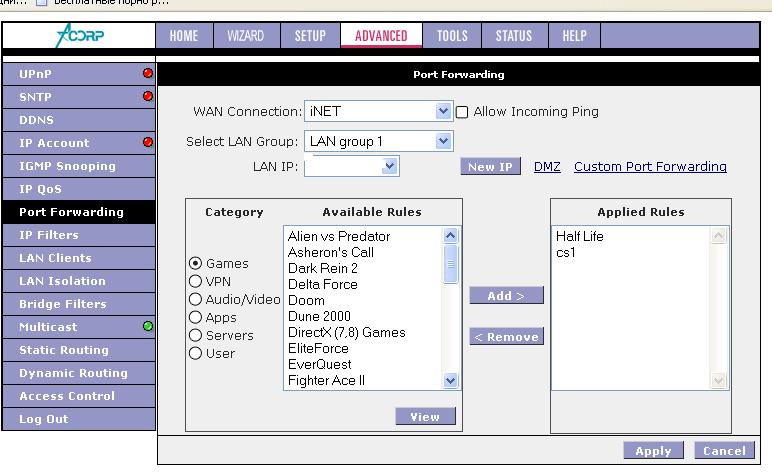
Task: Click the red status dot beside IP Account
Action: [148, 143]
